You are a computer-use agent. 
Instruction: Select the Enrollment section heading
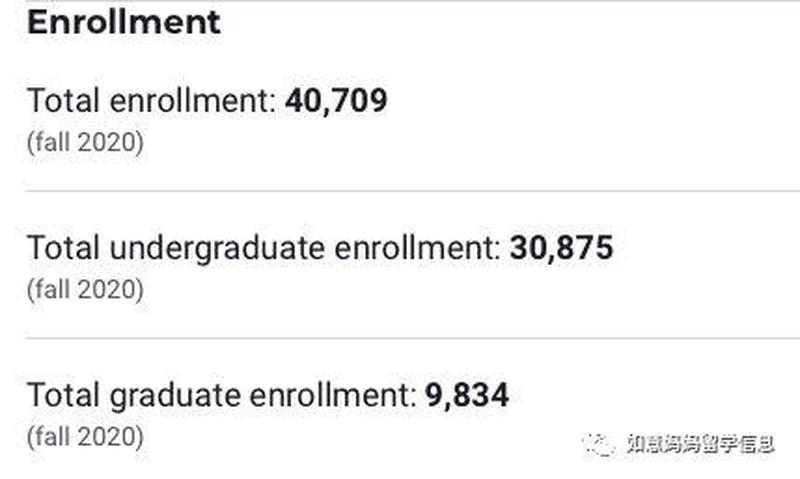click(x=123, y=22)
